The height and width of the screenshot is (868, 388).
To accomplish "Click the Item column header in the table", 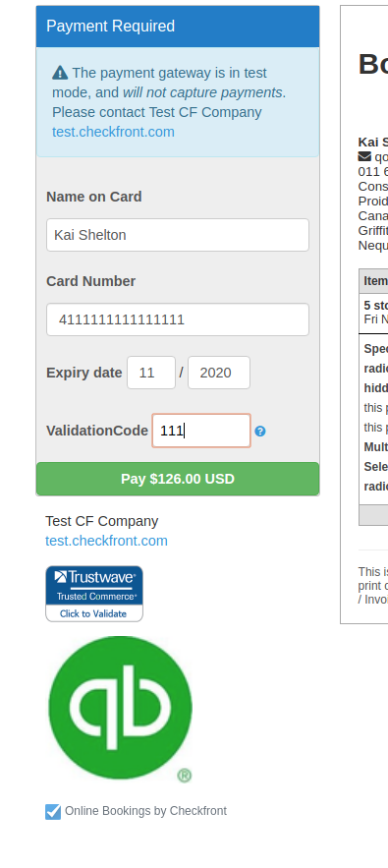I will pyautogui.click(x=375, y=281).
